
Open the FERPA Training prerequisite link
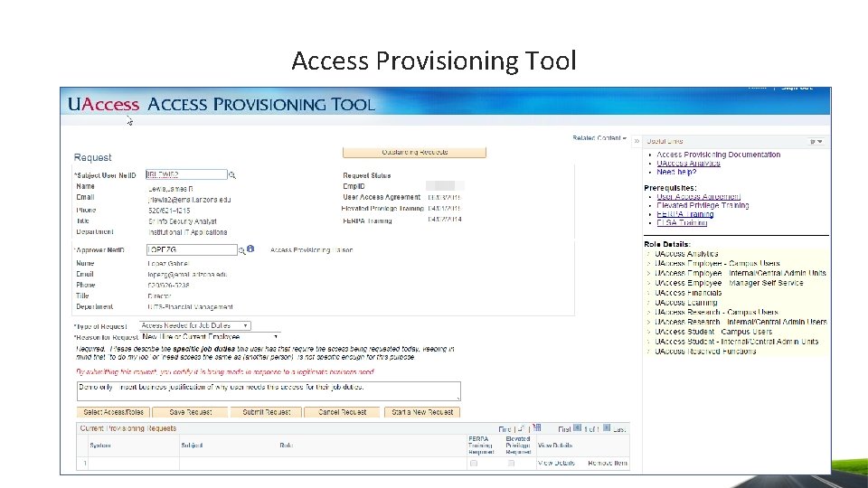click(684, 214)
